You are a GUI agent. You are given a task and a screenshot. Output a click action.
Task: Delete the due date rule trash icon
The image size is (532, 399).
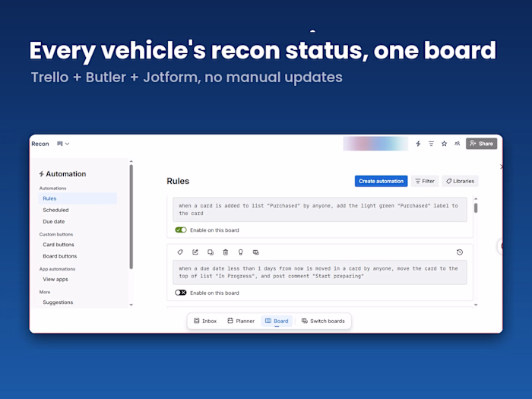click(x=225, y=252)
